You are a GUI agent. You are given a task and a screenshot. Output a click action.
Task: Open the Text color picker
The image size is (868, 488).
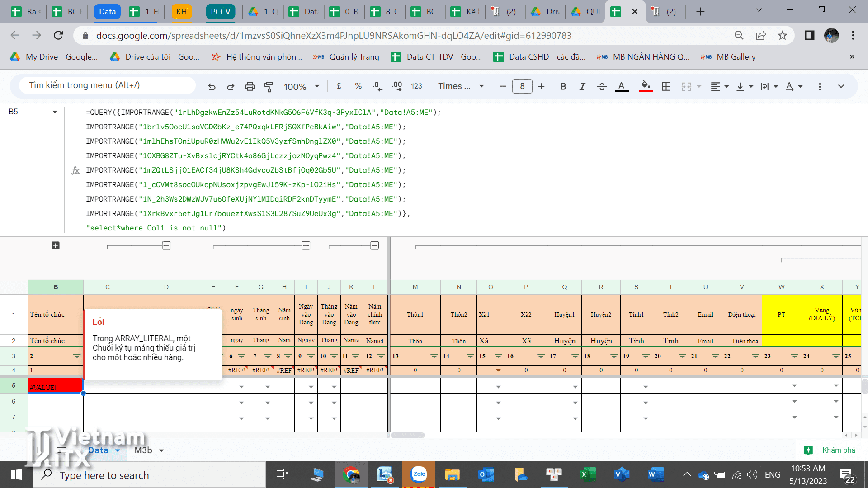pos(622,86)
